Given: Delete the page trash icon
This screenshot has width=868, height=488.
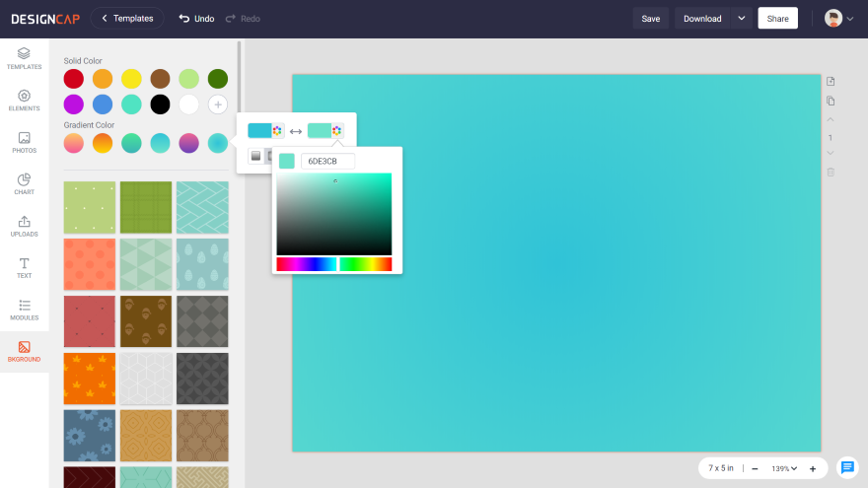Looking at the screenshot, I should coord(831,173).
